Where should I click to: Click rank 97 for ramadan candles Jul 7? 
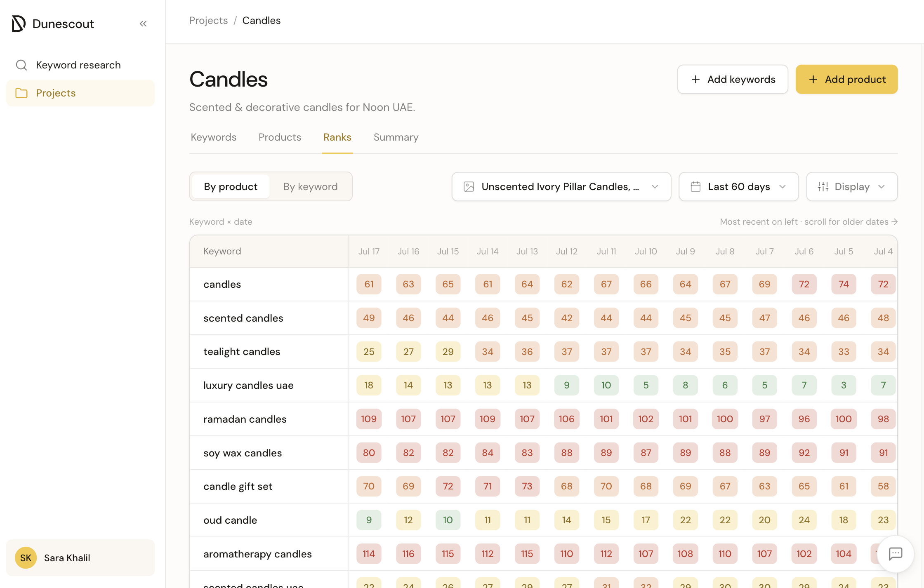point(764,419)
